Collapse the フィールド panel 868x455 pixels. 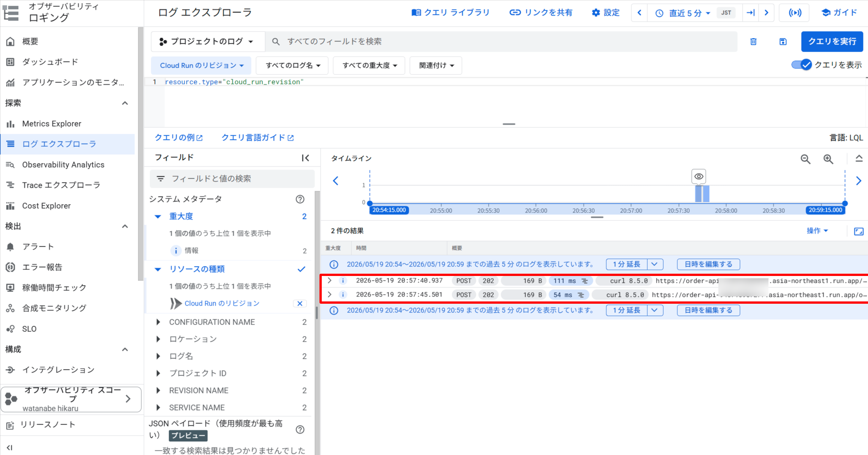point(305,158)
